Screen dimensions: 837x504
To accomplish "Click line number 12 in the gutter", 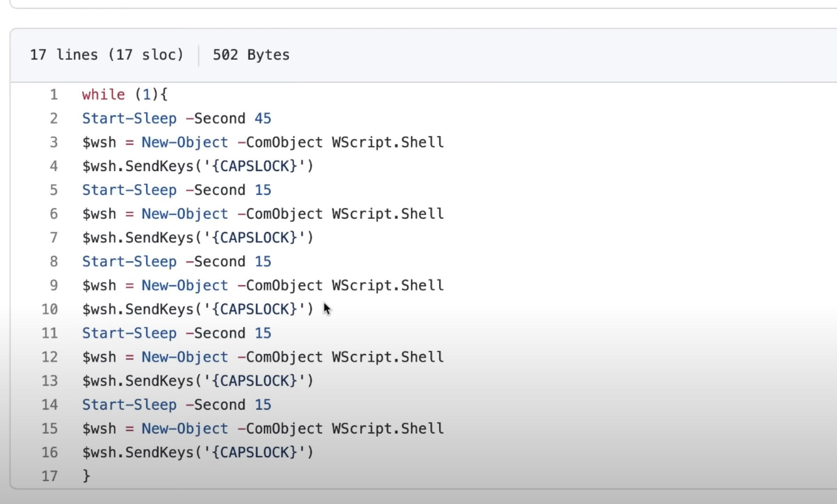I will click(50, 357).
